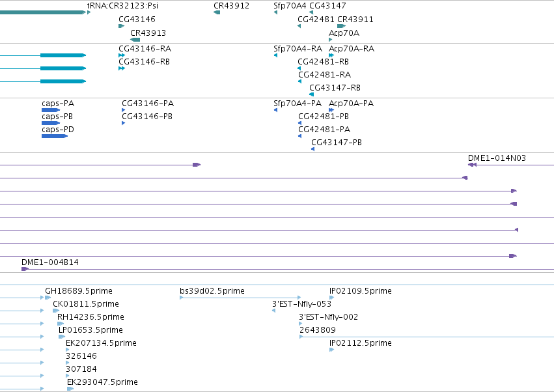Screen dimensions: 554x392
Task: Click the CK01811.5prime EST label
Action: pyautogui.click(x=86, y=304)
